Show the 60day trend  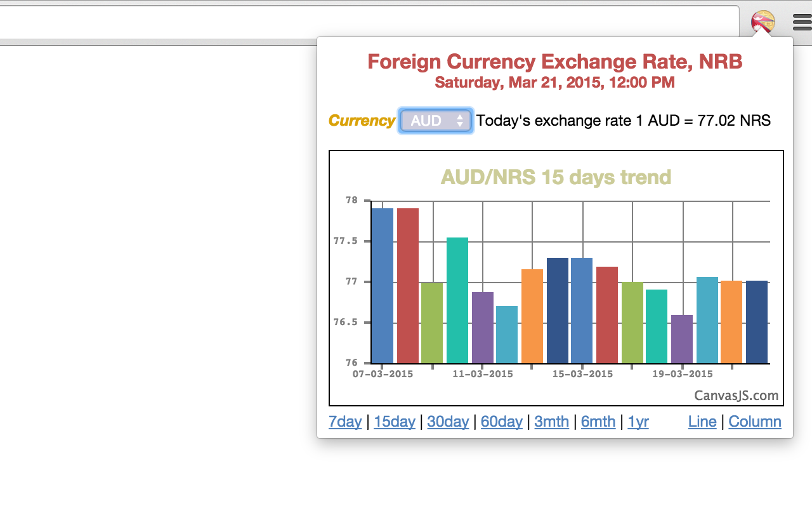pos(502,422)
